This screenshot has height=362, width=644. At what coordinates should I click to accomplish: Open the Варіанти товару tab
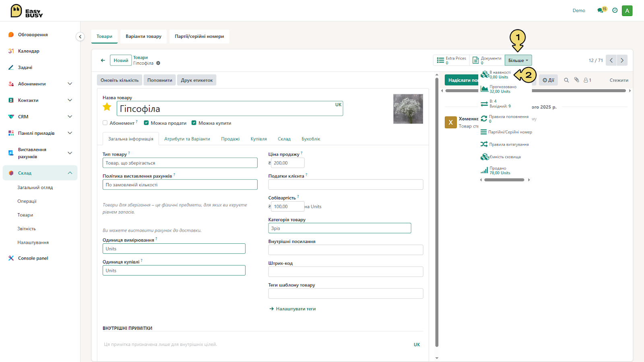(x=143, y=36)
